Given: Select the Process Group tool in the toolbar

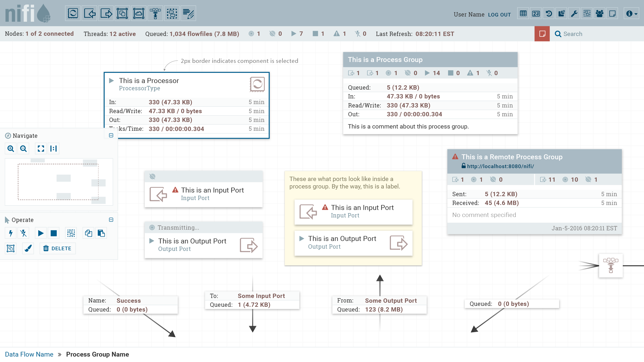Looking at the screenshot, I should [x=122, y=13].
